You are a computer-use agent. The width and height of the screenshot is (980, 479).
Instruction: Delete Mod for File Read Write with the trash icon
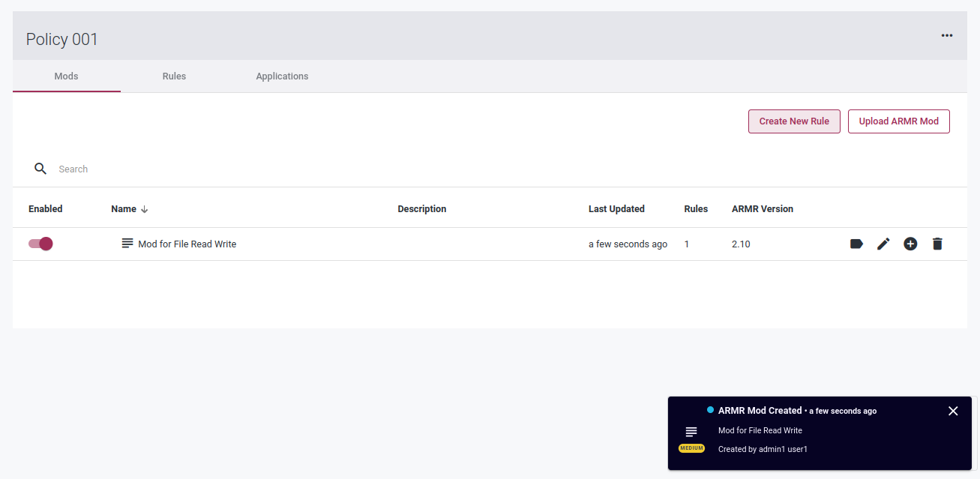coord(937,244)
